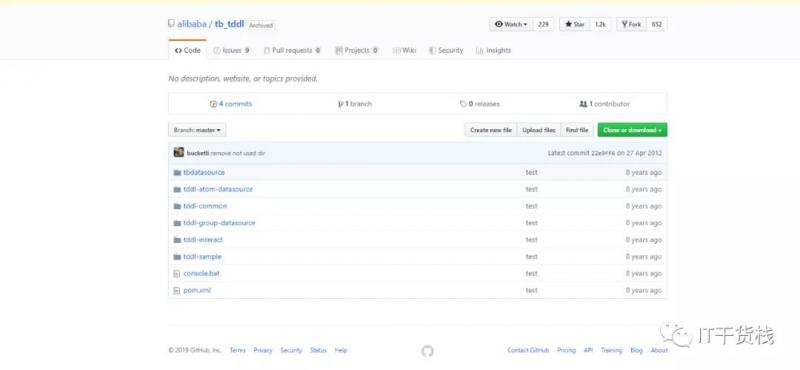Screen dimensions: 800x370
Task: Click the Contact GitHub footer link
Action: [528, 351]
